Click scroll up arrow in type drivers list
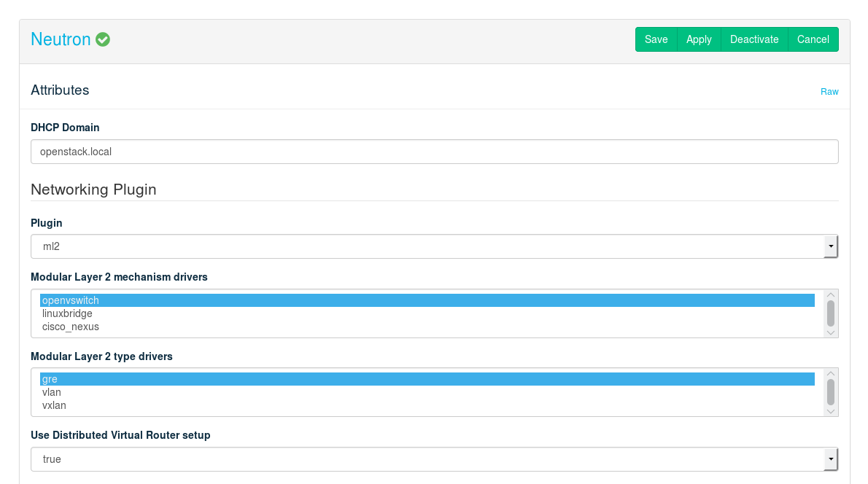 click(830, 373)
